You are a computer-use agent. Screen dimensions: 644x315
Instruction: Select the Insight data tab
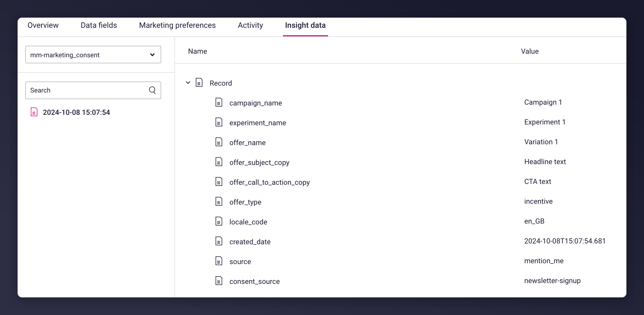[x=305, y=25]
